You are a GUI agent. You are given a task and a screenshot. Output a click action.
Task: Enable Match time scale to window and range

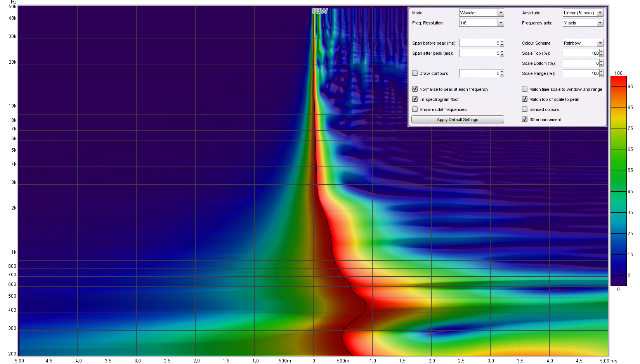525,89
